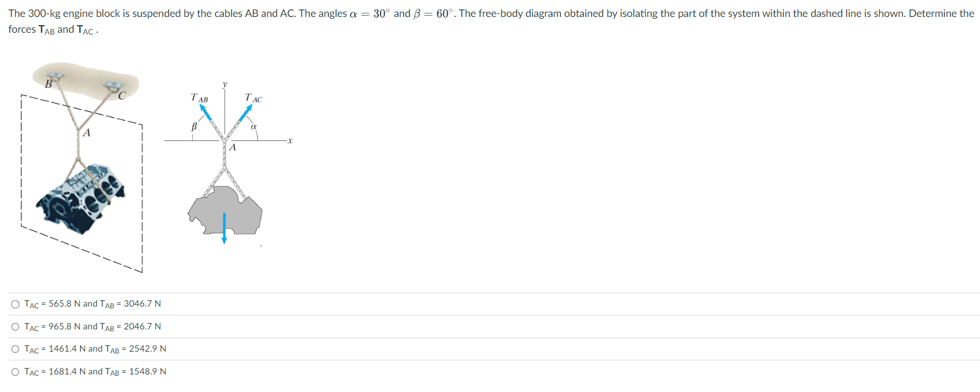Click the gray engine silhouette in free-body diagram
Screen dimensions: 980x392
pos(225,210)
